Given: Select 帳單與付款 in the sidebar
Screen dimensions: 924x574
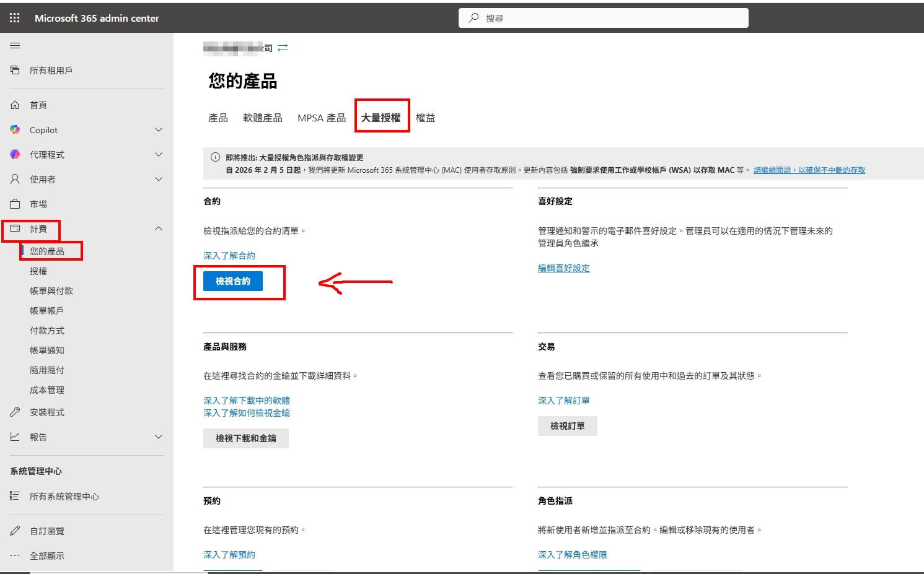Looking at the screenshot, I should [x=51, y=291].
